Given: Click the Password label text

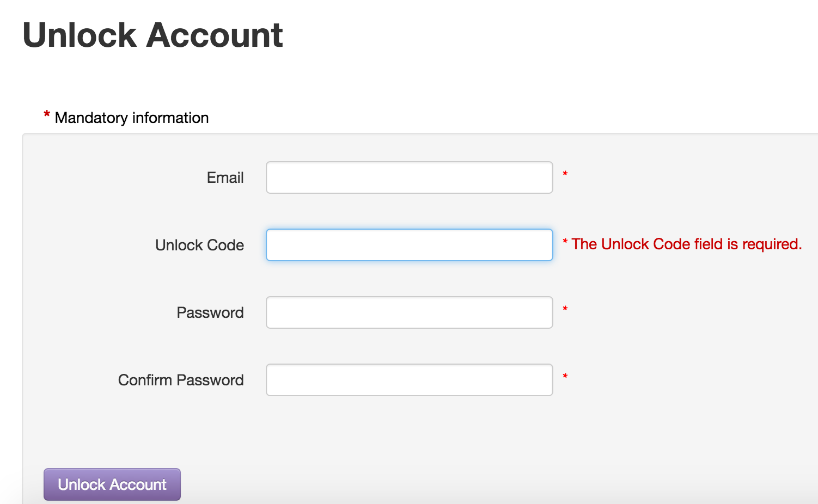Looking at the screenshot, I should 210,313.
